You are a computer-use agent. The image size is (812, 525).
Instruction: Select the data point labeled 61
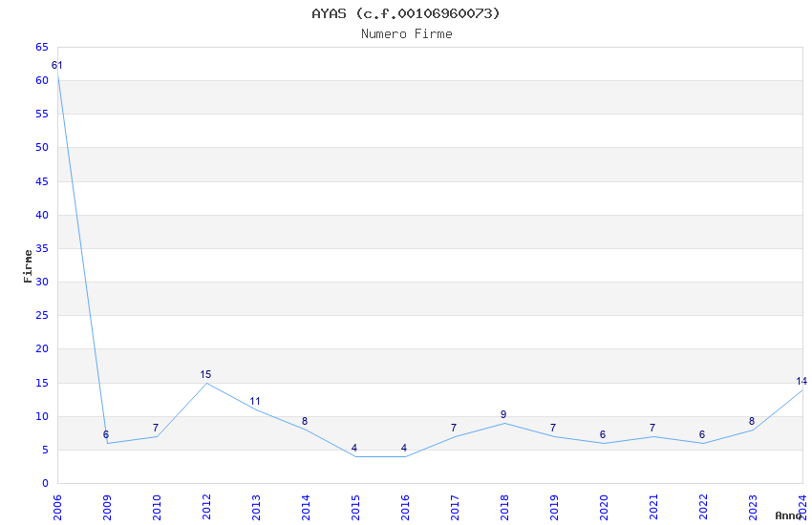tap(57, 65)
